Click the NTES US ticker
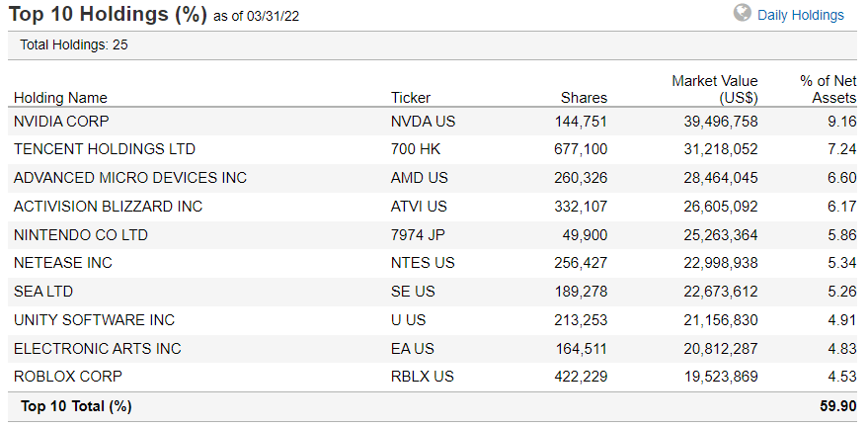Viewport: 868px width, 428px height. pos(423,263)
